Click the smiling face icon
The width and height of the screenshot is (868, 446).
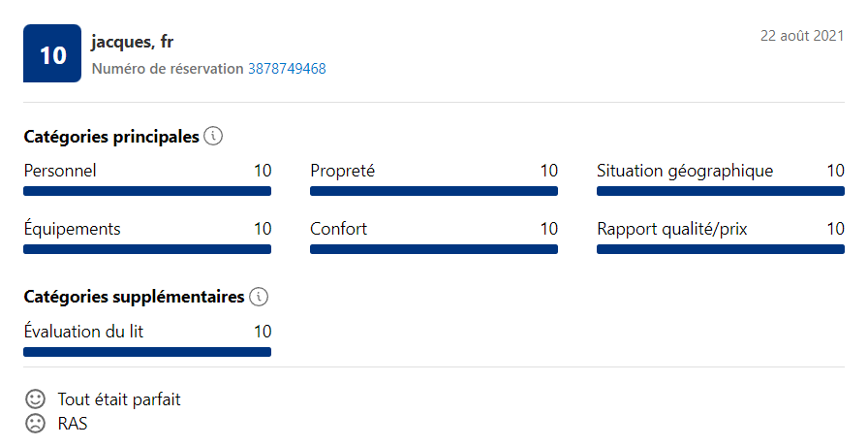click(35, 398)
